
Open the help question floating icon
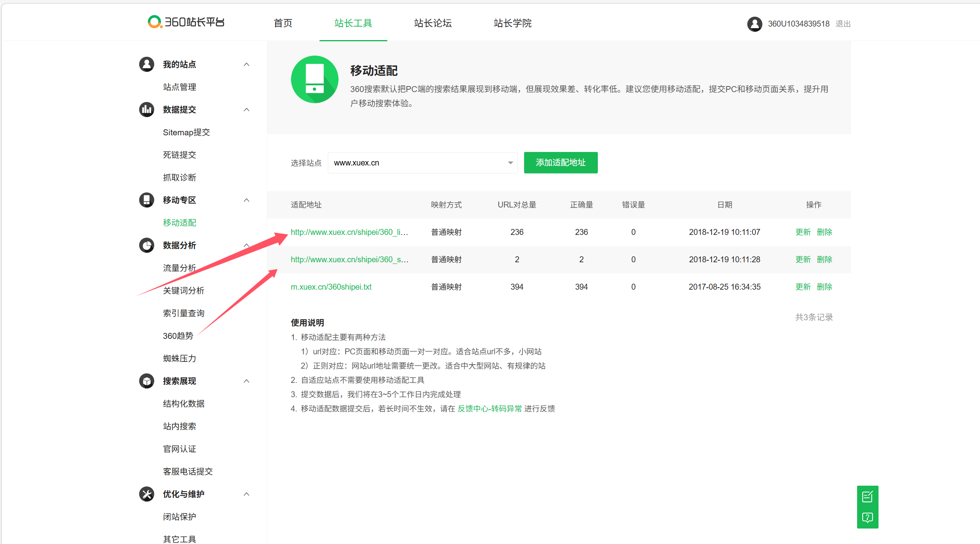click(867, 517)
